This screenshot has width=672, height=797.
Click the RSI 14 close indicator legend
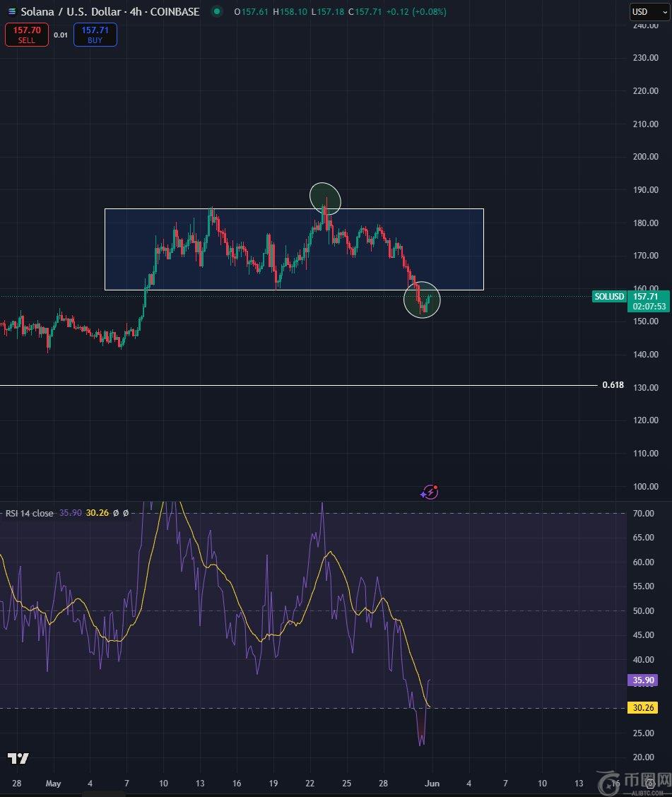coord(29,514)
